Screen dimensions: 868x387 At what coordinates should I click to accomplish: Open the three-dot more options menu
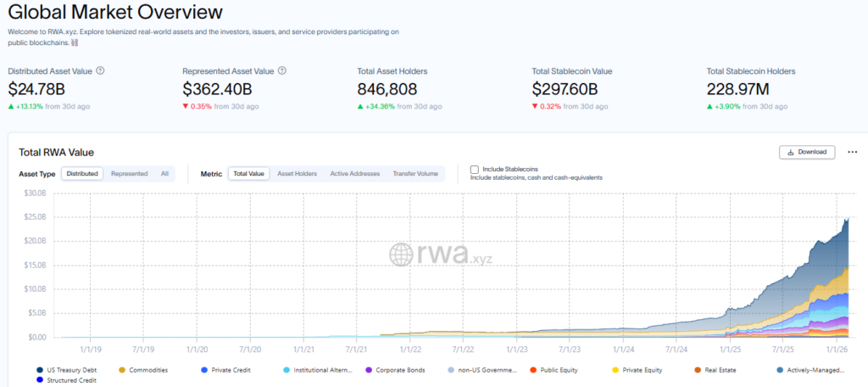(852, 152)
